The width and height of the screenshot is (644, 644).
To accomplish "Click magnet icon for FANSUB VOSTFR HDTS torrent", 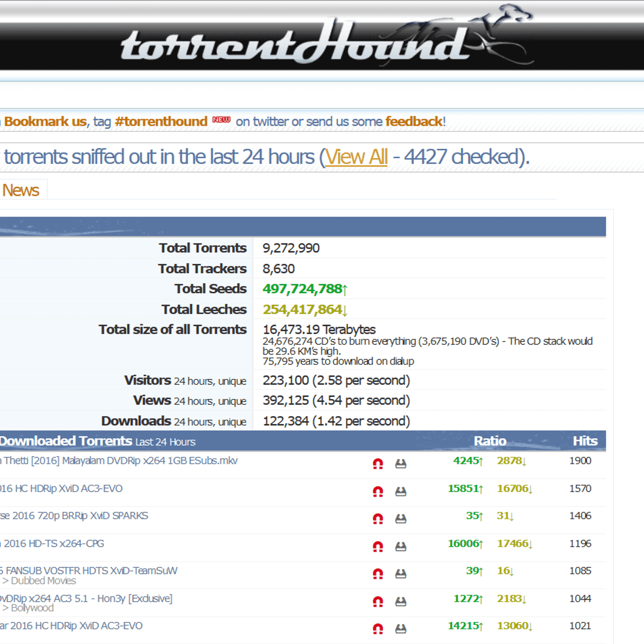I will point(378,574).
